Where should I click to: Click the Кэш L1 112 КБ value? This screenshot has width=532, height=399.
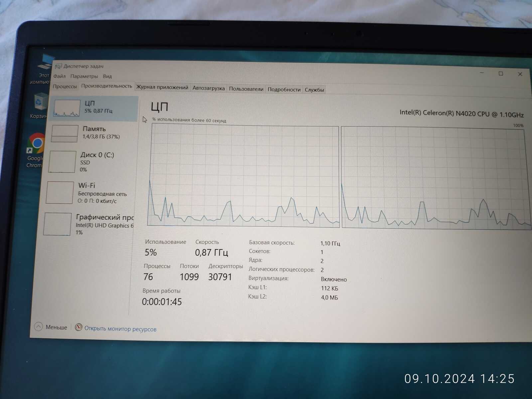pyautogui.click(x=330, y=288)
